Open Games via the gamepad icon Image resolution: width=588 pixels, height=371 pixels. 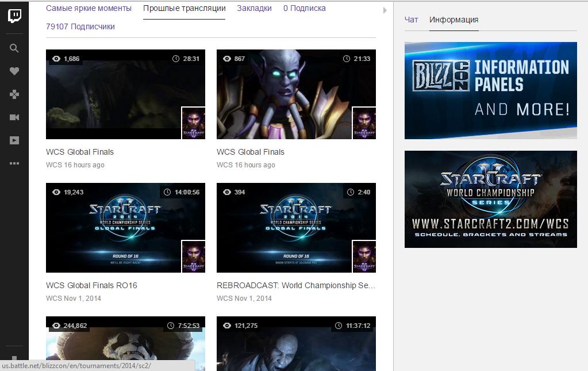[x=14, y=94]
